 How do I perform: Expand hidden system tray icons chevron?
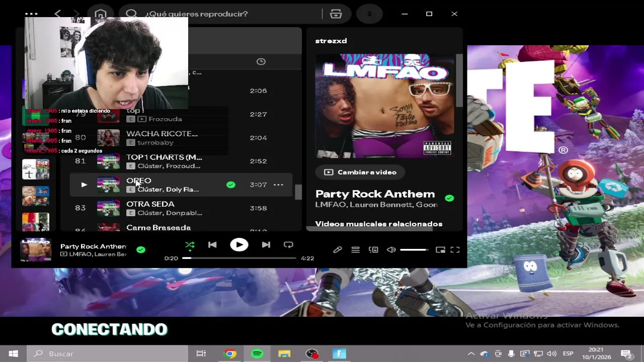[471, 354]
